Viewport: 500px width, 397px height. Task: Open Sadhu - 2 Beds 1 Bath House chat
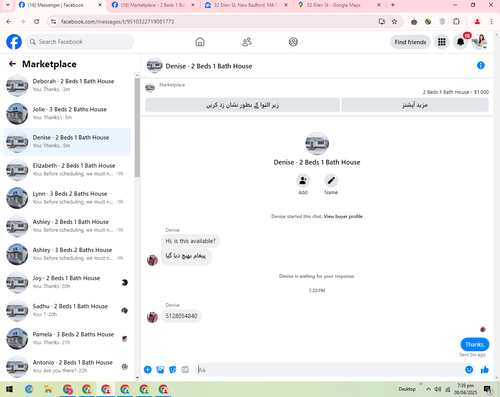click(x=67, y=310)
